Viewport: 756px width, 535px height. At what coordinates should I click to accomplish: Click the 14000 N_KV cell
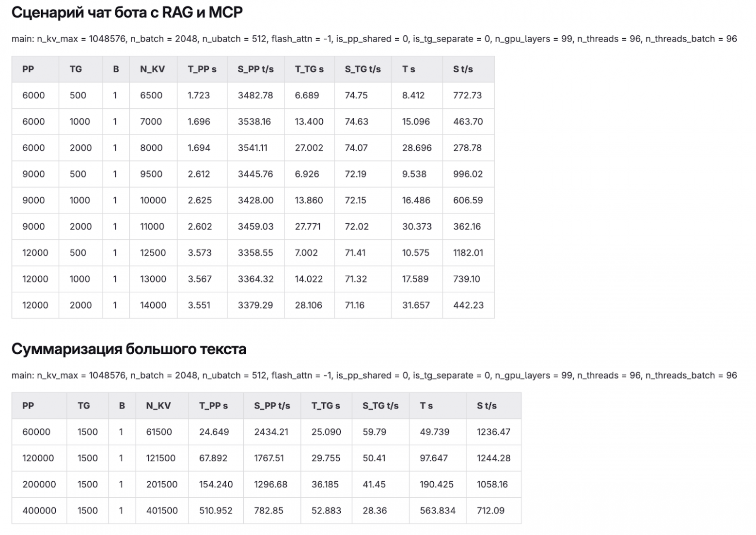pyautogui.click(x=153, y=305)
